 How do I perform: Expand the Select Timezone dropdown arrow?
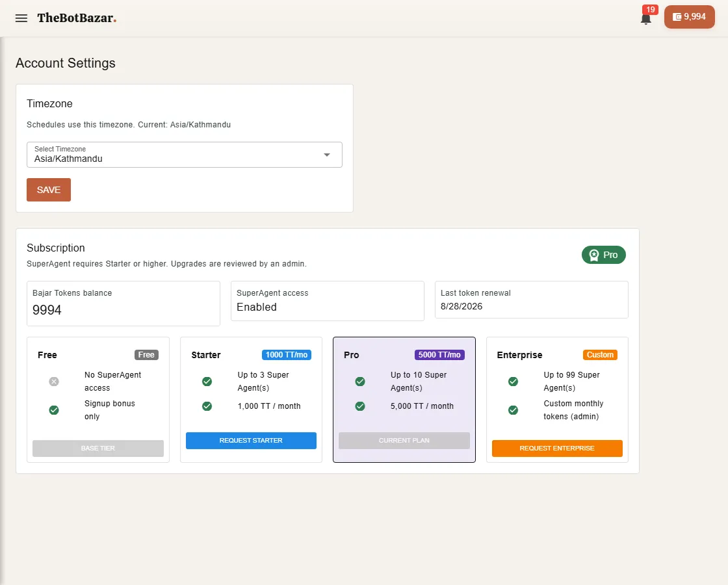coord(327,155)
